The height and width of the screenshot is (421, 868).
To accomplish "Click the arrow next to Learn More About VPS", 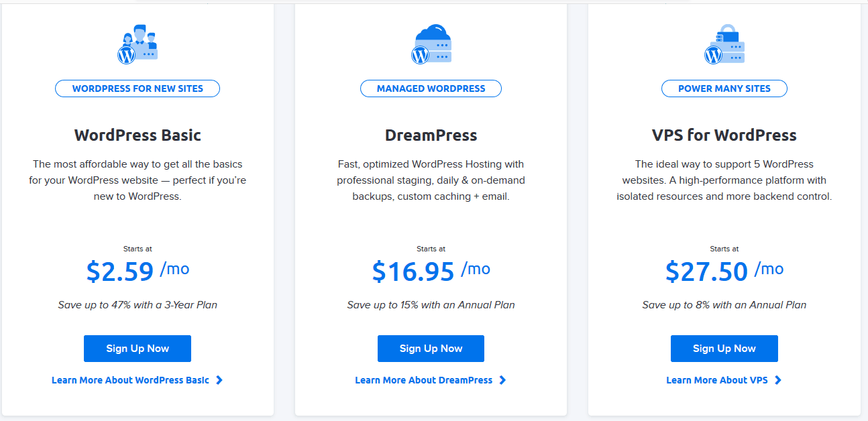I will click(x=778, y=379).
